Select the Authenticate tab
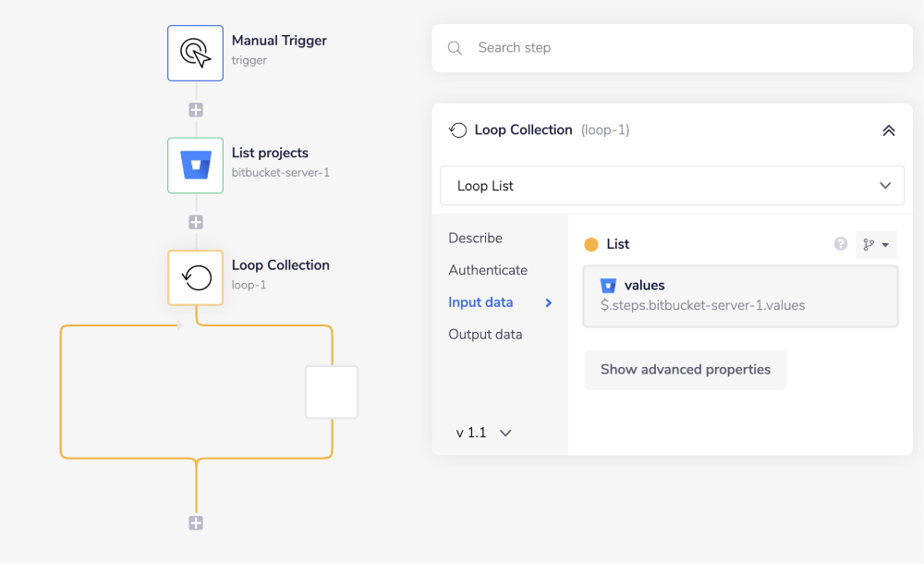This screenshot has height=564, width=924. [487, 270]
